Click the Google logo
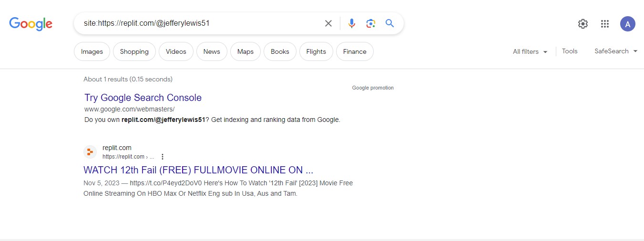Viewport: 644px width, 241px height. point(31,23)
